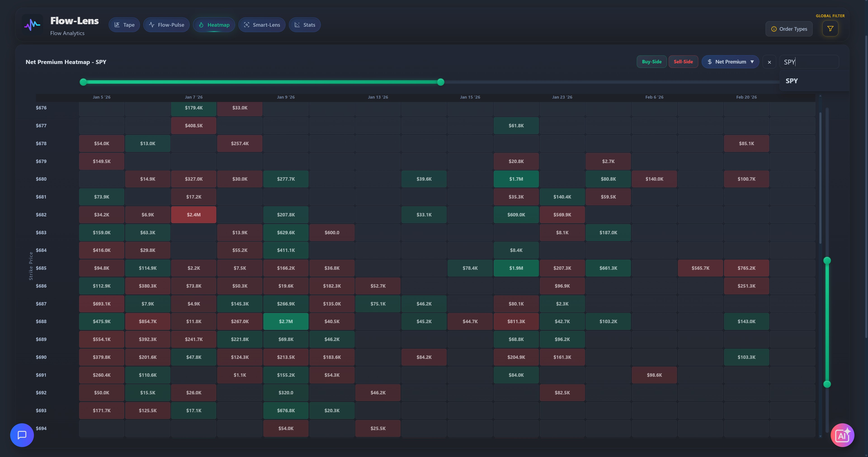Viewport: 868px width, 457px height.
Task: Click the $2.4M cell at strike $682
Action: click(194, 215)
